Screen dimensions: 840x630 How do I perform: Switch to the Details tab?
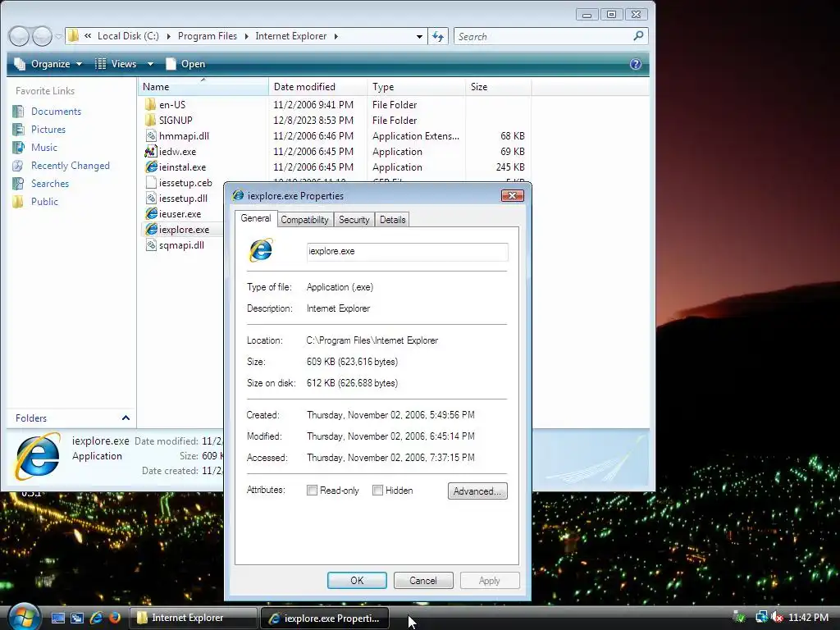tap(393, 220)
